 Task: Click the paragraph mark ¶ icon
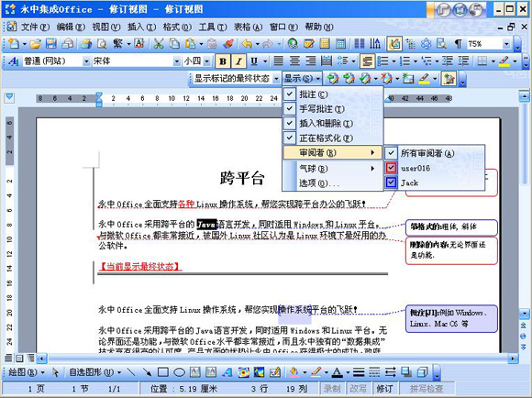pyautogui.click(x=458, y=43)
